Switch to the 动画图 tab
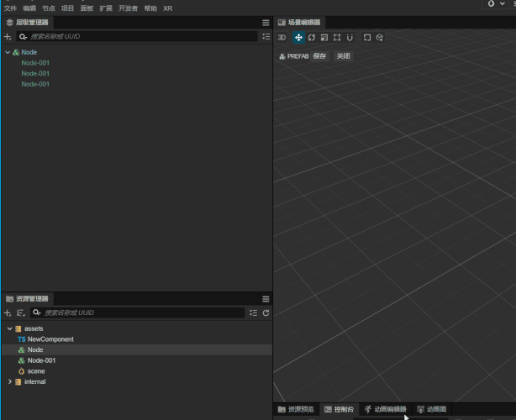516x420 pixels. pos(431,409)
